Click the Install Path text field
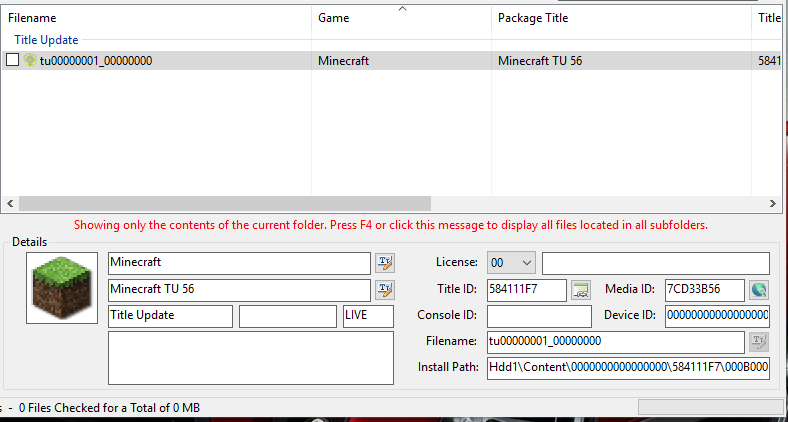 (x=628, y=367)
